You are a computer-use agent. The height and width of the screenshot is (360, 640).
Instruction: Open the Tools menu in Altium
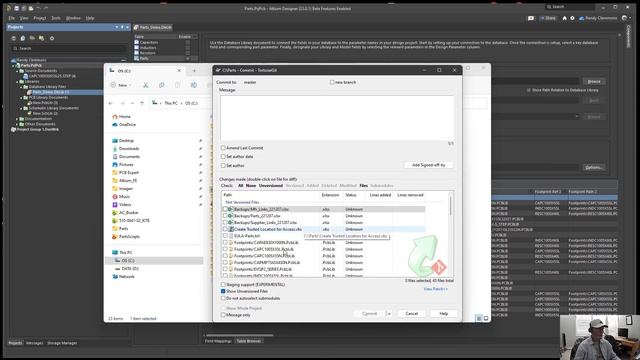(56, 18)
